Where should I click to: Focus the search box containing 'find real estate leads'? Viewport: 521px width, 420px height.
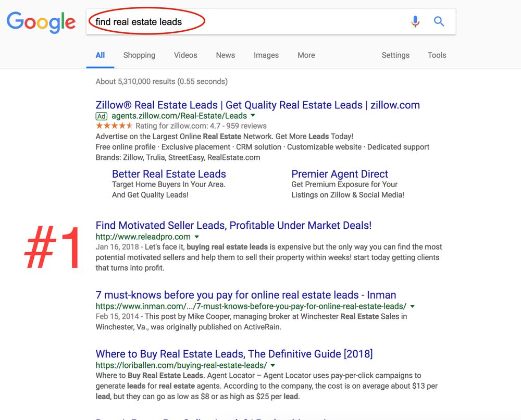pos(271,21)
